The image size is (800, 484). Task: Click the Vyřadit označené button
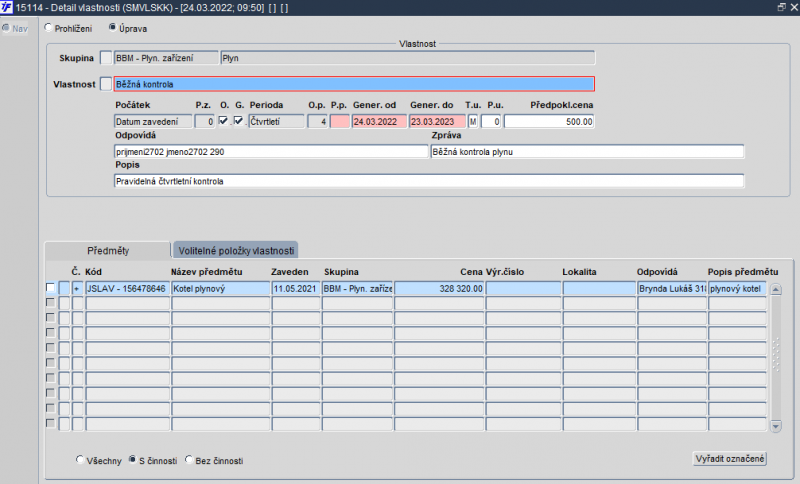coord(730,458)
